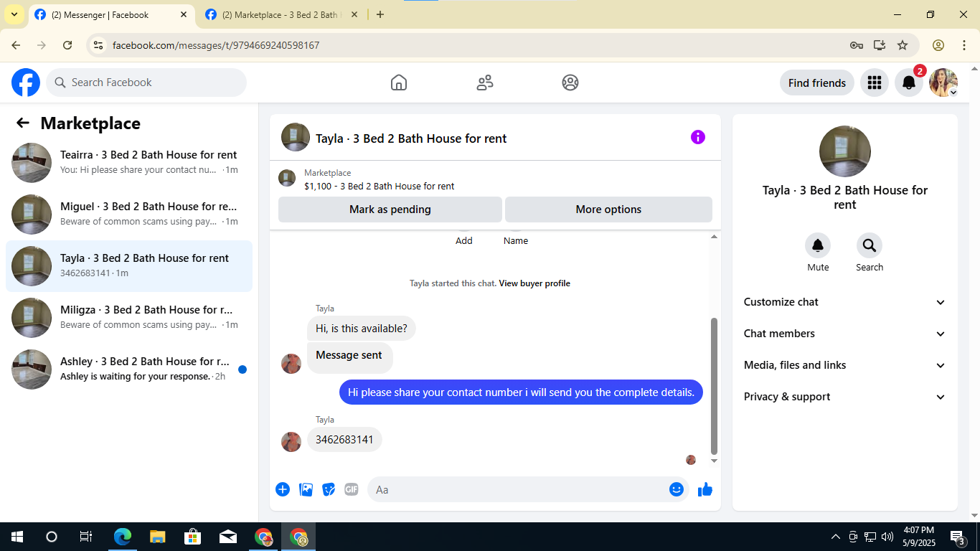
Task: Open the saved passwords key icon
Action: coord(857,45)
